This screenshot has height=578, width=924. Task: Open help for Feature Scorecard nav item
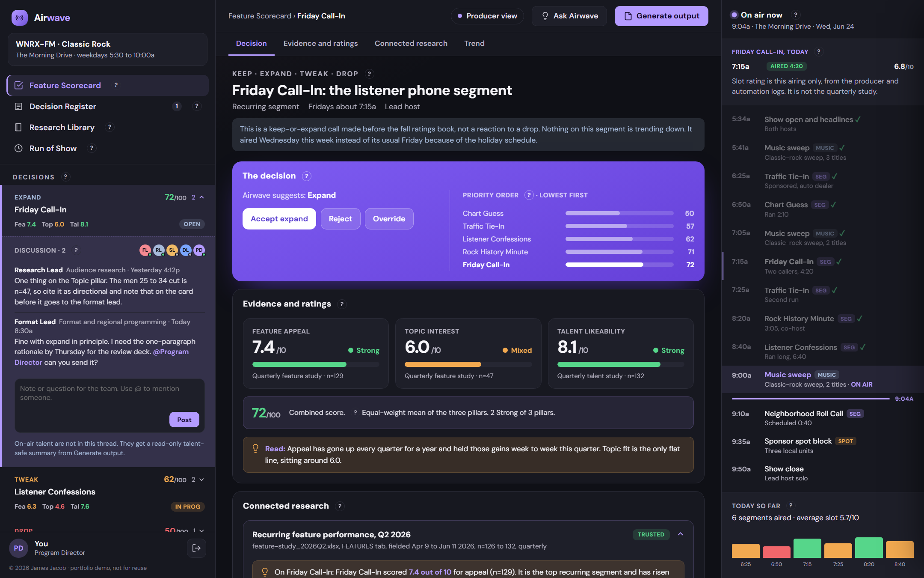click(x=116, y=85)
